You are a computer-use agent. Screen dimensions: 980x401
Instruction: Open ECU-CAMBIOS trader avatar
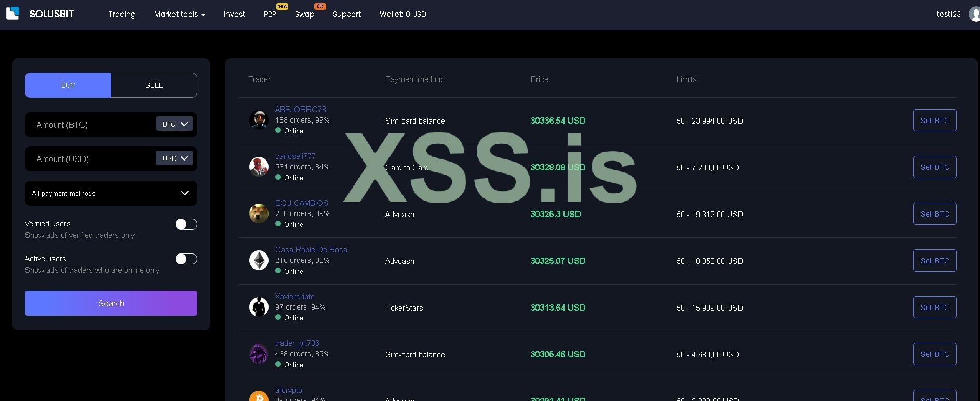(259, 213)
